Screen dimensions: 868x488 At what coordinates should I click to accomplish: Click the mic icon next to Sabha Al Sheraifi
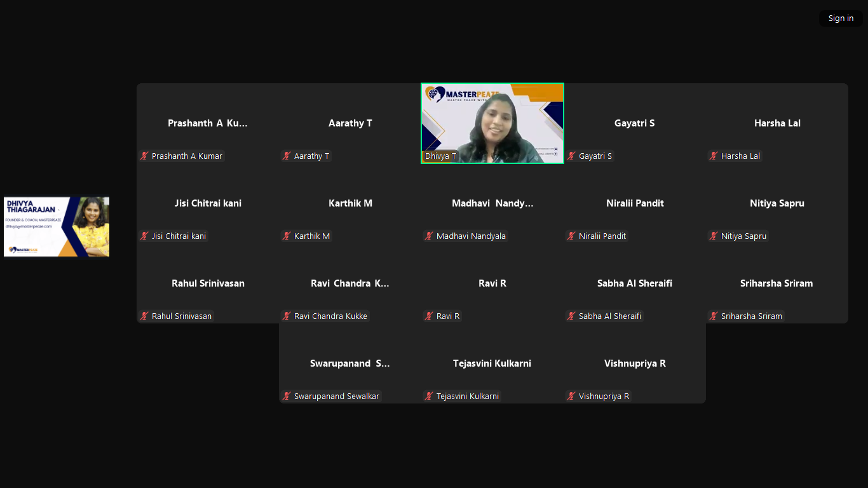tap(571, 316)
